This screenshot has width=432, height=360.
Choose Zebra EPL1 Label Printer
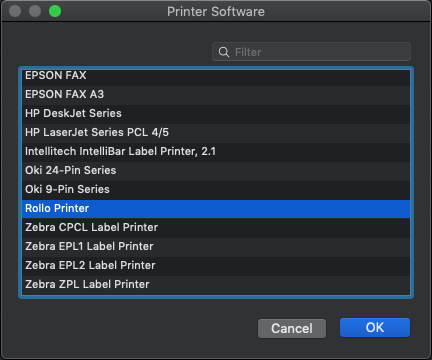(x=216, y=247)
